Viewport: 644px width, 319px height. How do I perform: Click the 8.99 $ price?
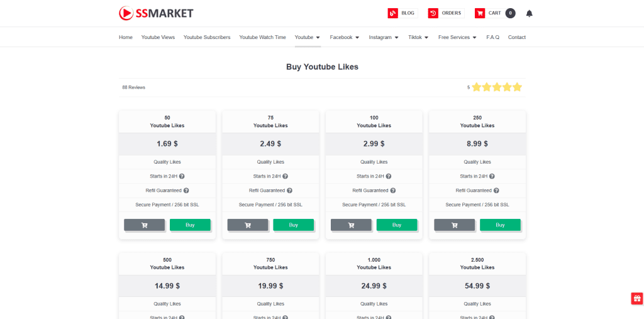click(477, 144)
